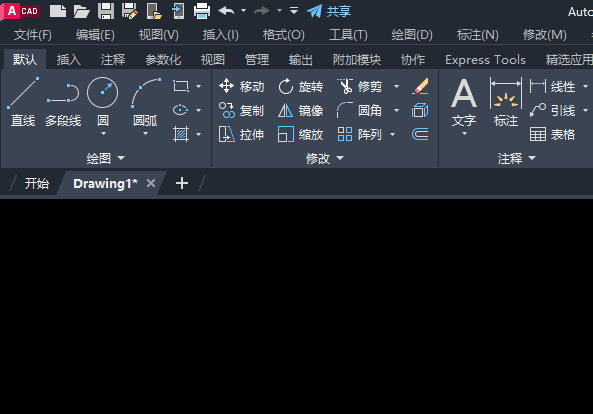Click the 镜像 mirror tool
This screenshot has height=414, width=593.
pos(301,110)
